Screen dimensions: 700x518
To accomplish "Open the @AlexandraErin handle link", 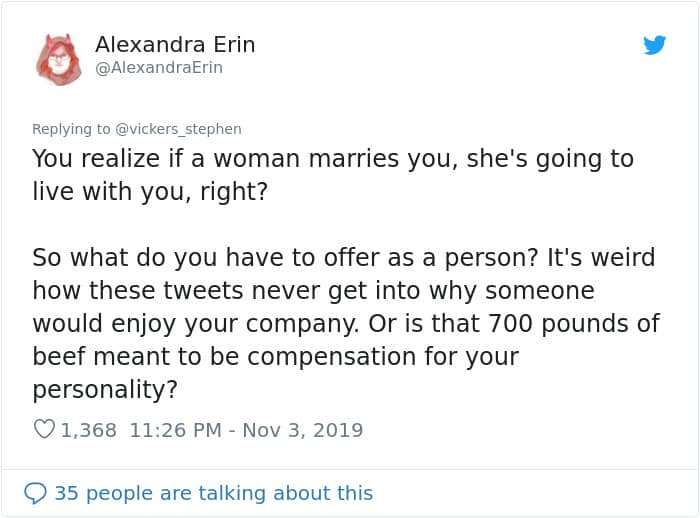I will 159,68.
